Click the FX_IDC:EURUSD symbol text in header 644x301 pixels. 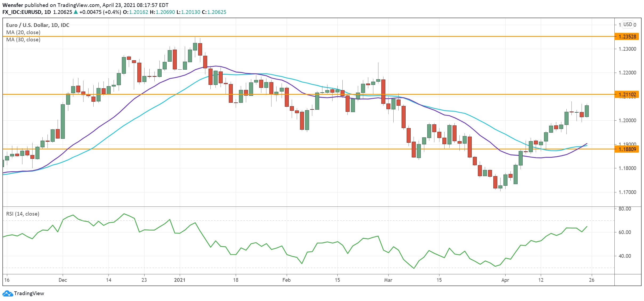[x=22, y=12]
